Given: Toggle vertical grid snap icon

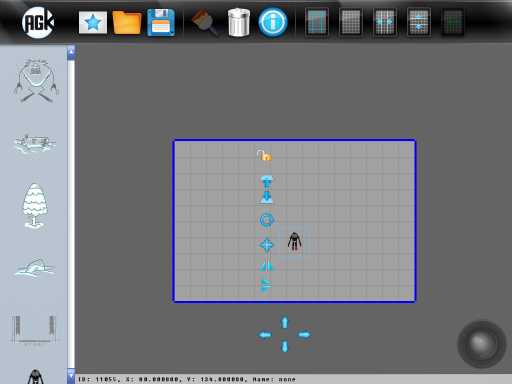Looking at the screenshot, I should click(419, 22).
